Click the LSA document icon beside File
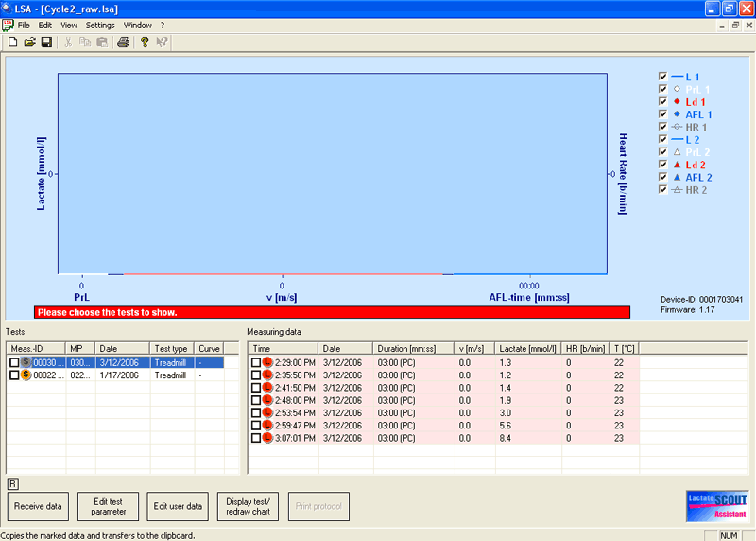The width and height of the screenshot is (756, 541). [x=8, y=25]
